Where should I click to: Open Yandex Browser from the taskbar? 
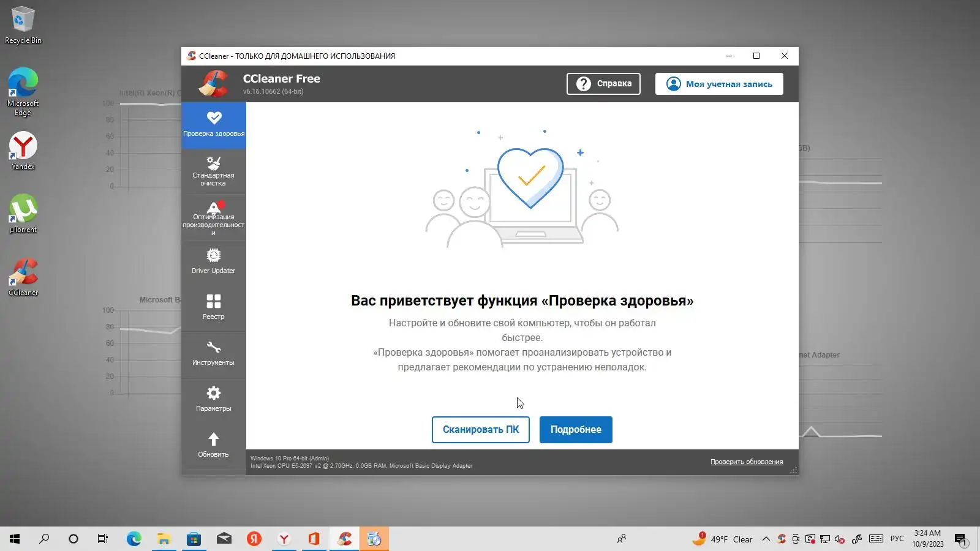pos(284,539)
